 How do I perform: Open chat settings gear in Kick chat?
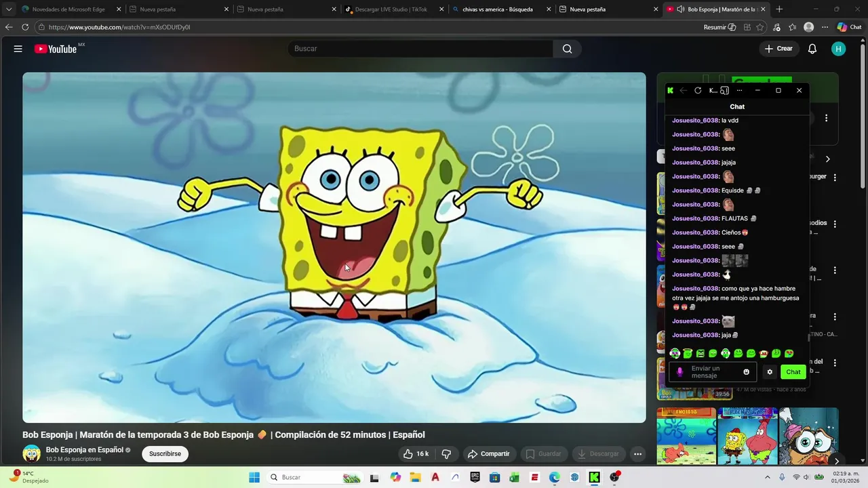pos(770,371)
